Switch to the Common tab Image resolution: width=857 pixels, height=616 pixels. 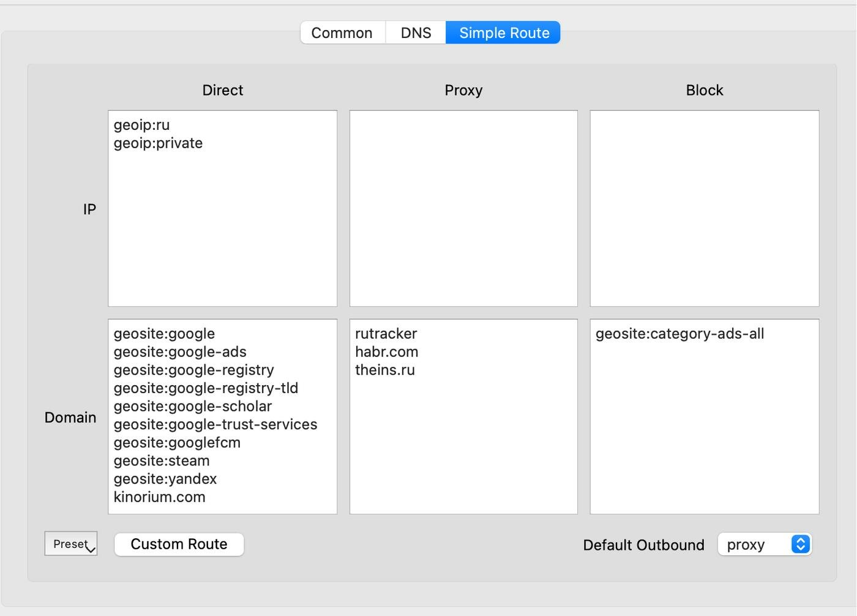coord(342,33)
